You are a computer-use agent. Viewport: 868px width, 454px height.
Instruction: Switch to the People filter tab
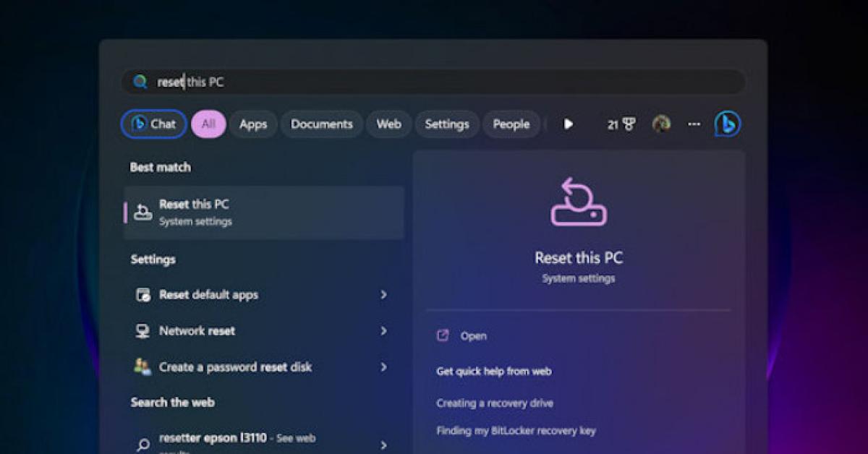(x=511, y=124)
